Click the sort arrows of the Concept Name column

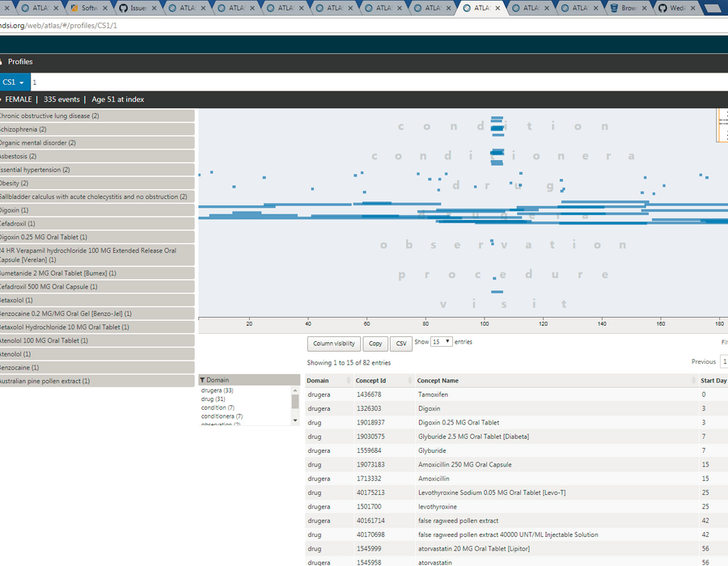694,381
